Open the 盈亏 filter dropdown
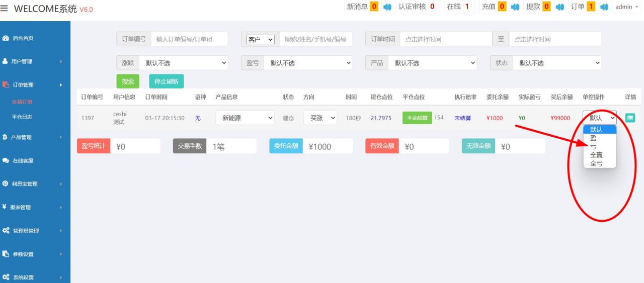Image resolution: width=644 pixels, height=283 pixels. 307,63
